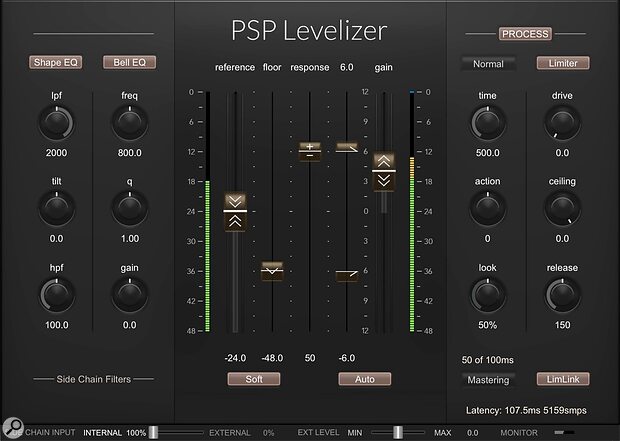Click the response fader handle

tap(310, 151)
